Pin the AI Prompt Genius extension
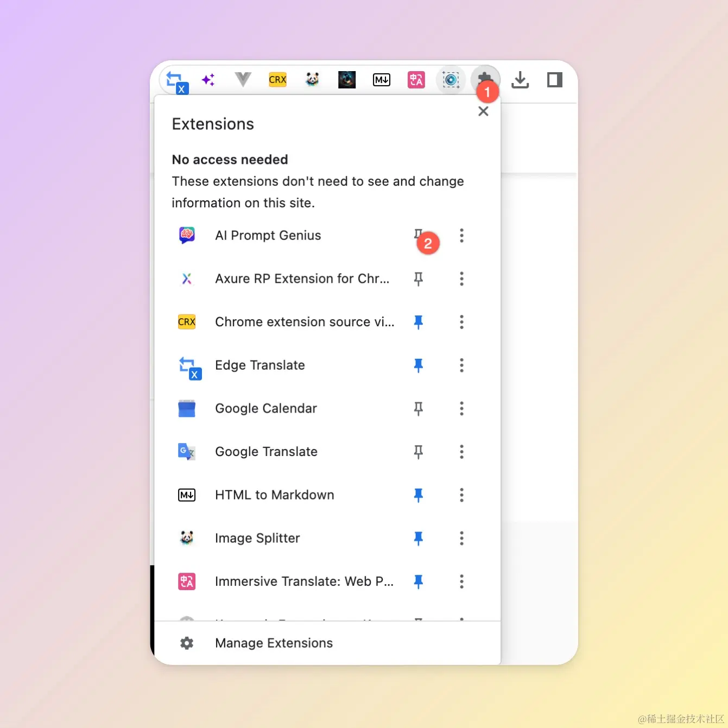Viewport: 728px width, 728px height. tap(418, 235)
